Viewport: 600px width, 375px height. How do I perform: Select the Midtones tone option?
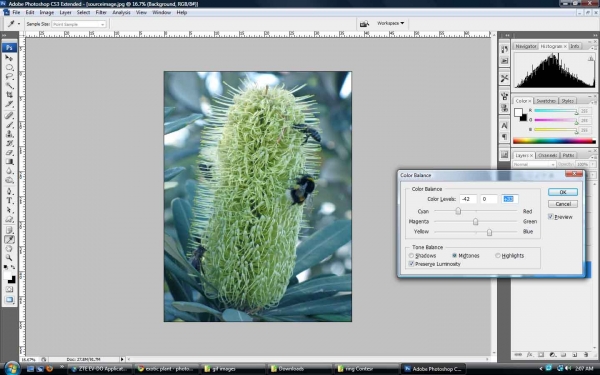(455, 256)
